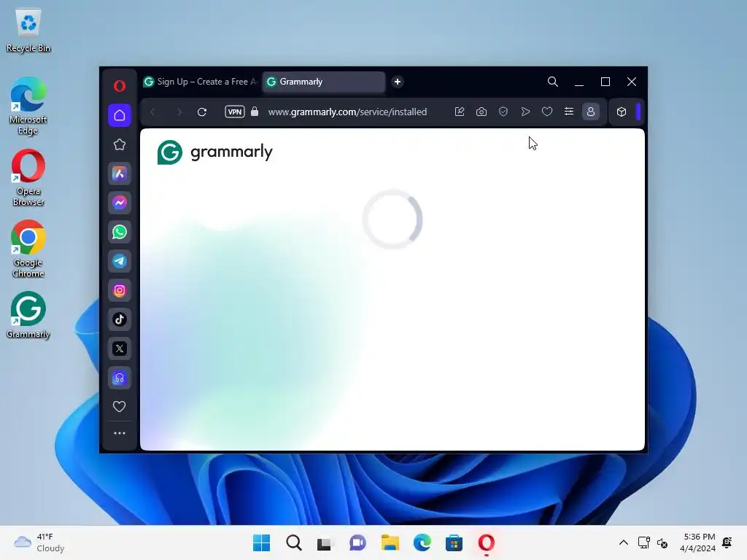Viewport: 747px width, 560px height.
Task: Open TikTok in the Opera sidebar
Action: pyautogui.click(x=120, y=319)
